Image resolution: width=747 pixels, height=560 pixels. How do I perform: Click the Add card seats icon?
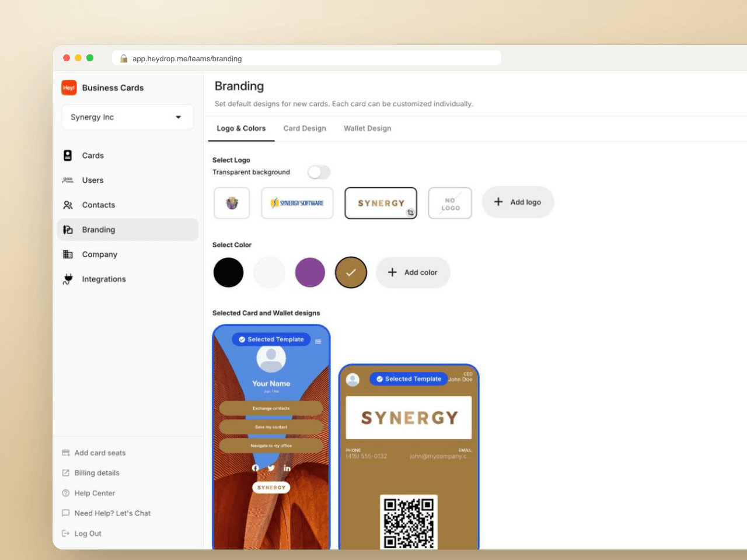pyautogui.click(x=66, y=453)
